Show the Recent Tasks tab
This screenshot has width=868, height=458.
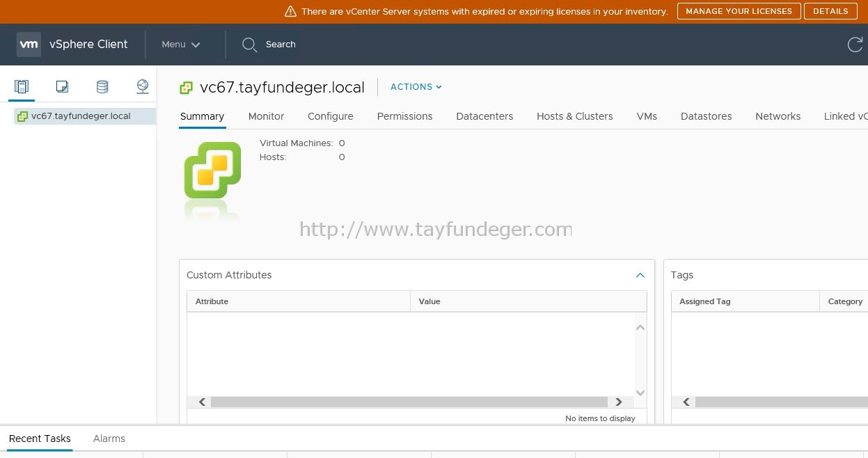click(x=40, y=439)
